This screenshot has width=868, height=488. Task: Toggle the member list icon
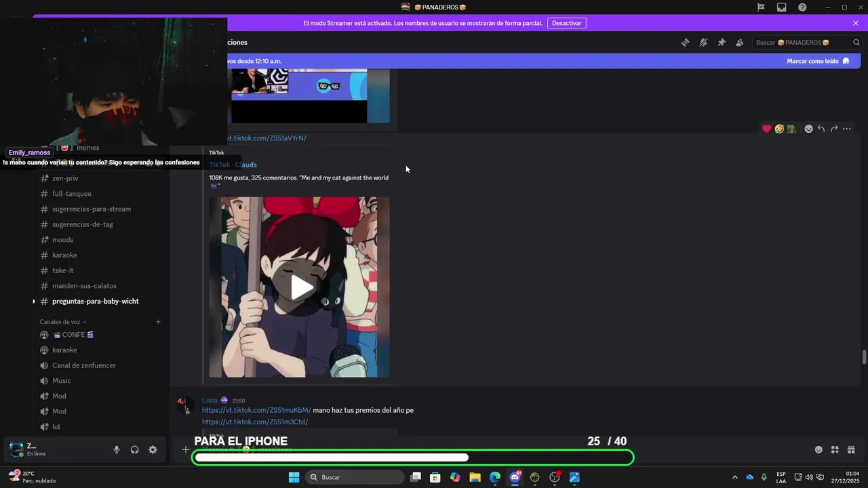[x=740, y=42]
